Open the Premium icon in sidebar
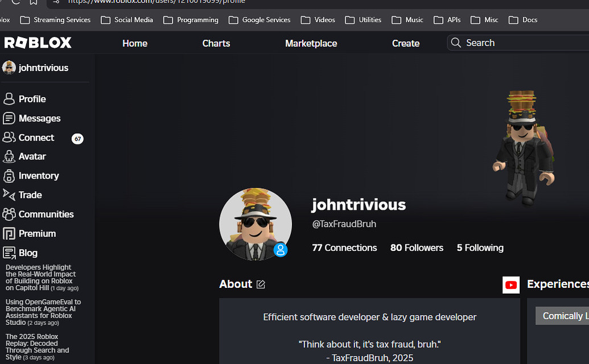Viewport: 589px width, 364px height. pos(9,233)
